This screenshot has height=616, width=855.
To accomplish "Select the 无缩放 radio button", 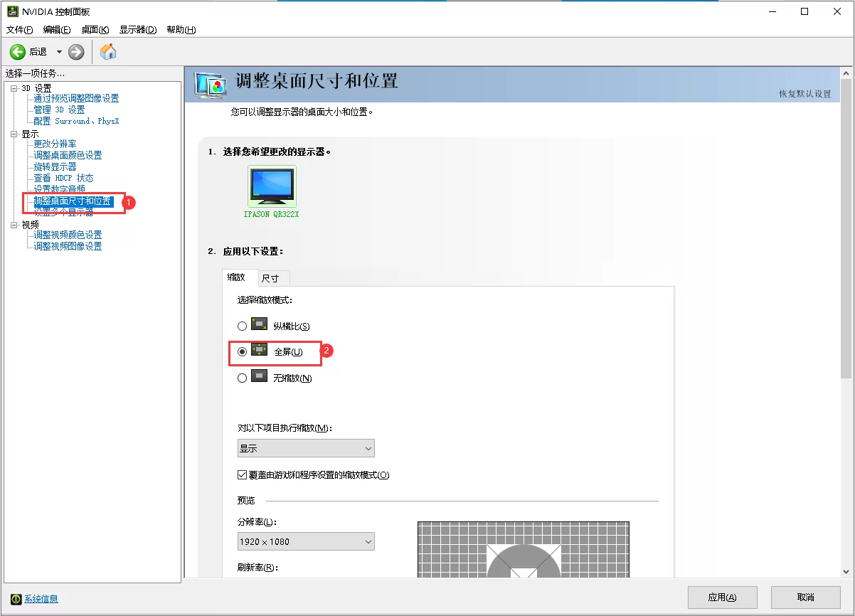I will (242, 378).
